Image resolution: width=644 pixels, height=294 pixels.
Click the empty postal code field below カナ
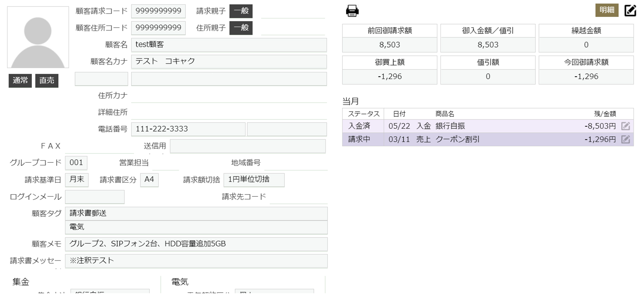(101, 79)
